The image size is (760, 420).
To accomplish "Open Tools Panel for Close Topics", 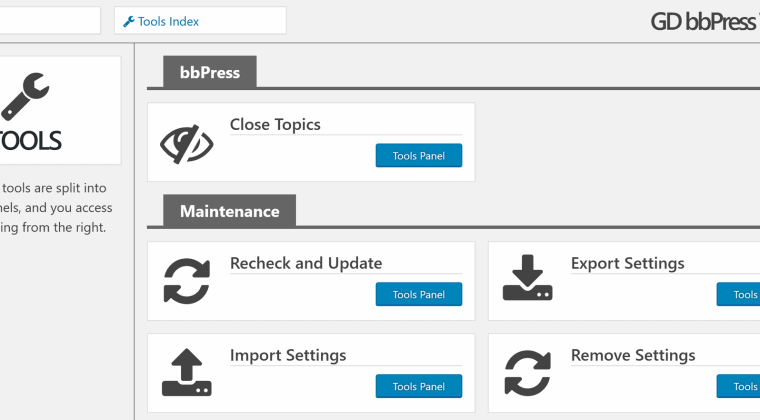I will [x=419, y=156].
